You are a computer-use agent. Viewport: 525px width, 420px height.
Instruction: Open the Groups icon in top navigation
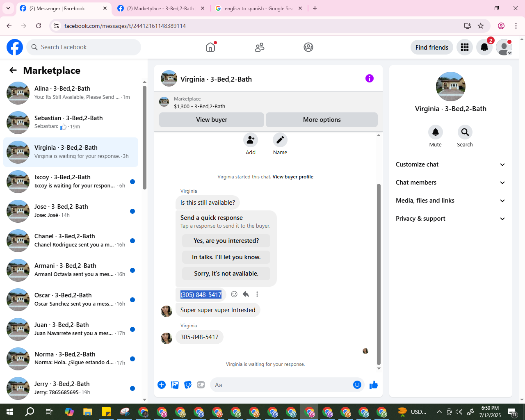[308, 47]
